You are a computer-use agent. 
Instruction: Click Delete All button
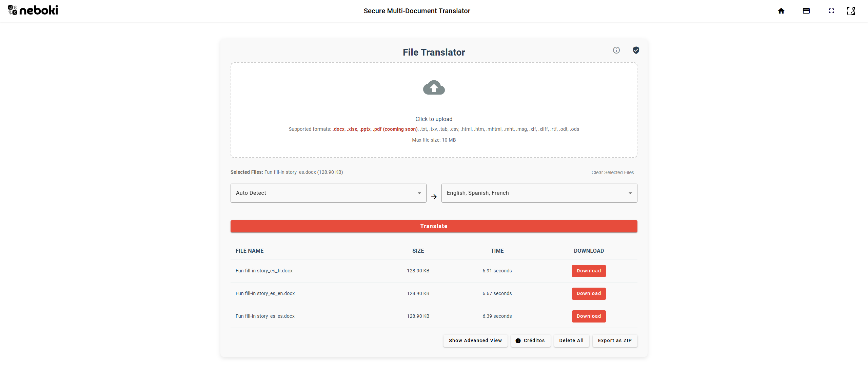(x=571, y=340)
